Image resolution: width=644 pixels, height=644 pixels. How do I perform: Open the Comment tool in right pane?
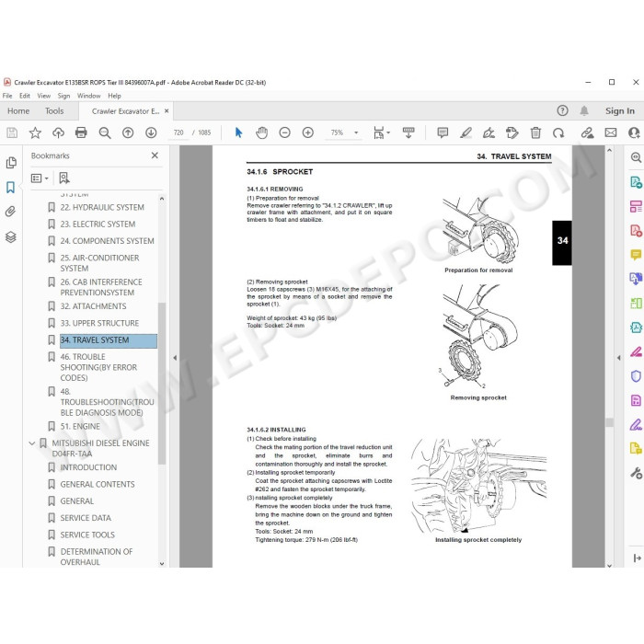click(x=636, y=255)
